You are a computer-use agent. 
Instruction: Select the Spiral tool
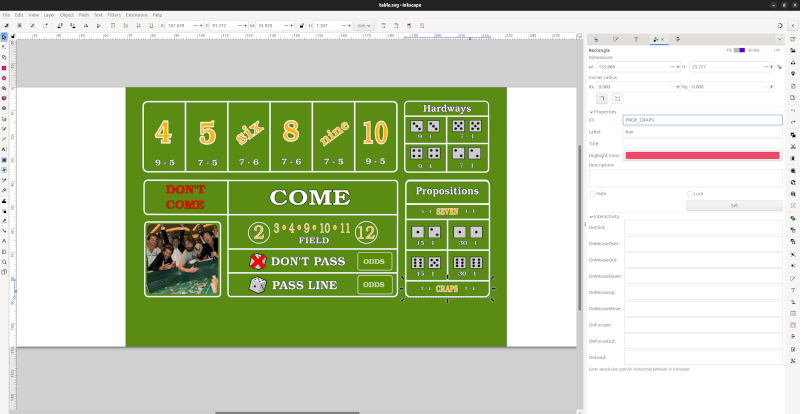[x=4, y=108]
